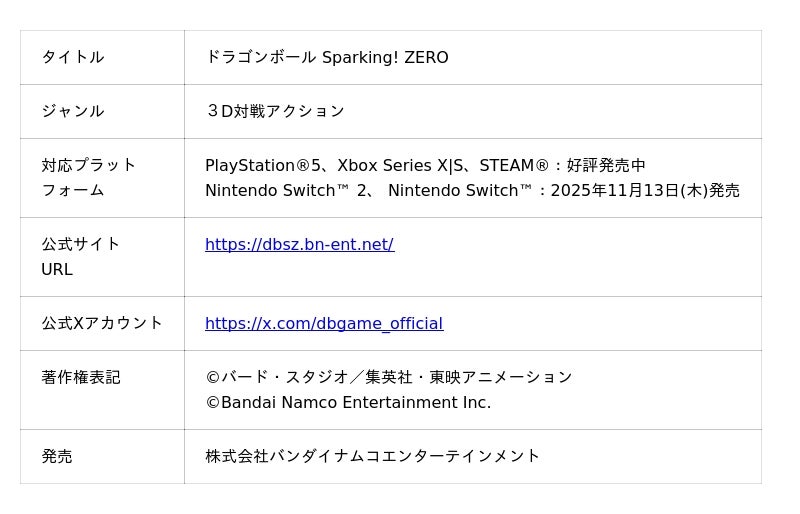Click the 著作権表記 row label
Viewport: 800px width, 514px height.
(x=80, y=378)
